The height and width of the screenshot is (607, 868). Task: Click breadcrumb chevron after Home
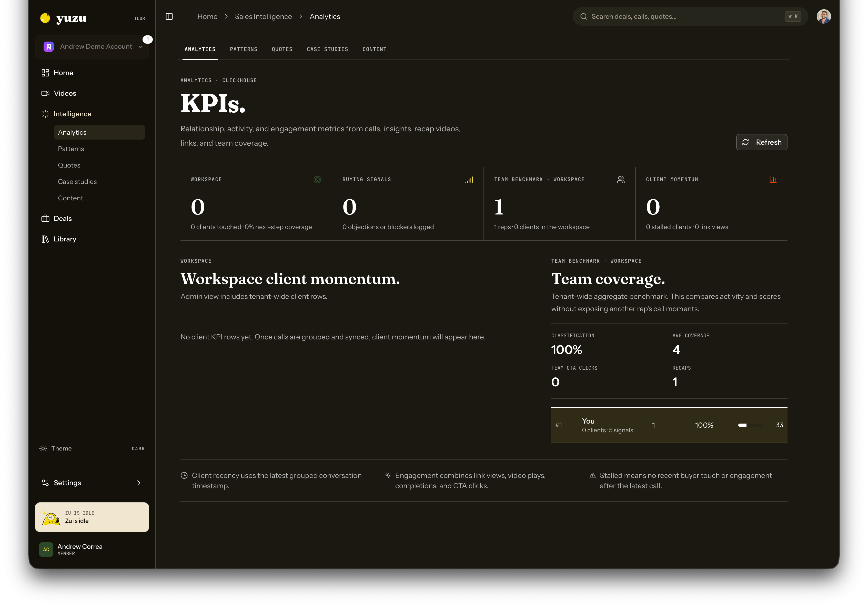tap(226, 17)
